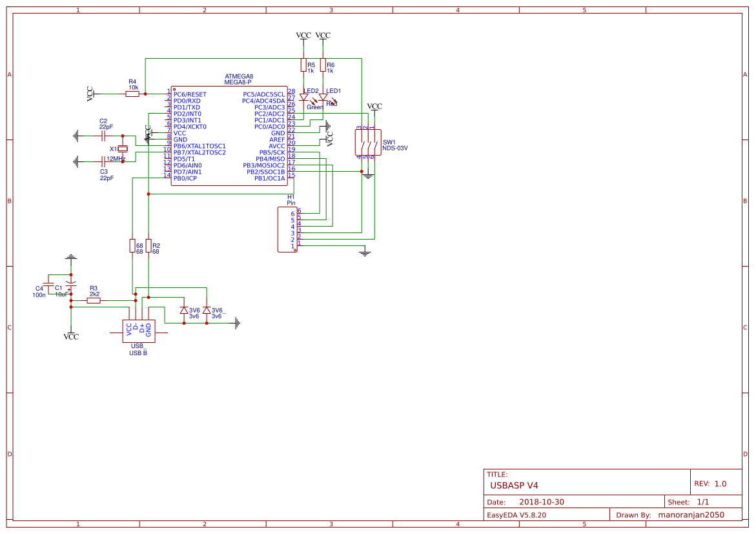756x534 pixels.
Task: Select the USB B connector symbol
Action: pos(138,329)
